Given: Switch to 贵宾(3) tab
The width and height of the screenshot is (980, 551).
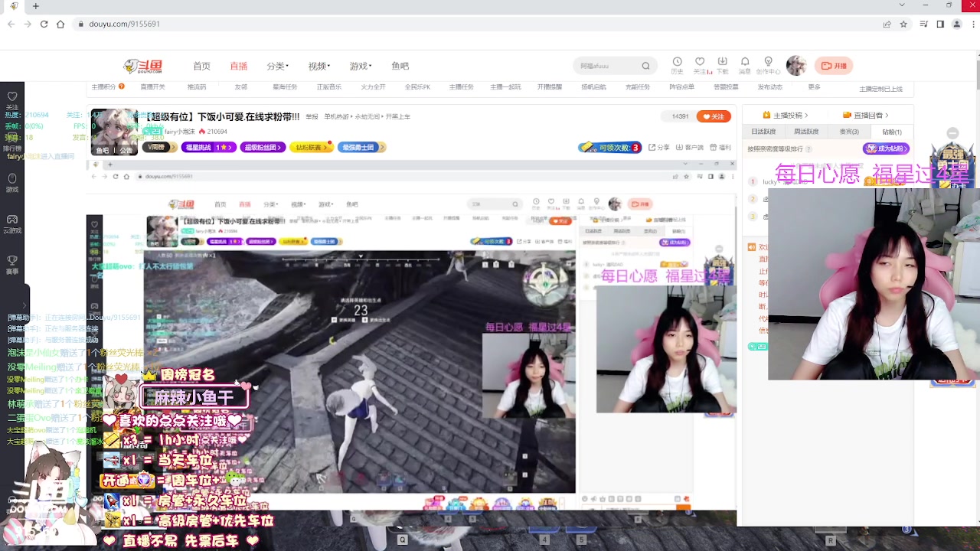Looking at the screenshot, I should (849, 132).
